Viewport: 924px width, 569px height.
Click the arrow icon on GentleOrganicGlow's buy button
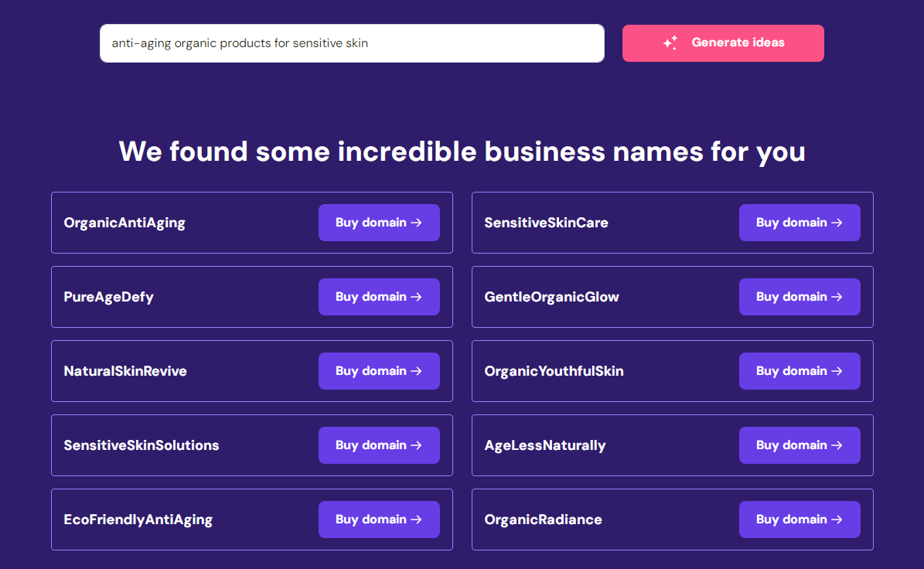[x=837, y=296]
